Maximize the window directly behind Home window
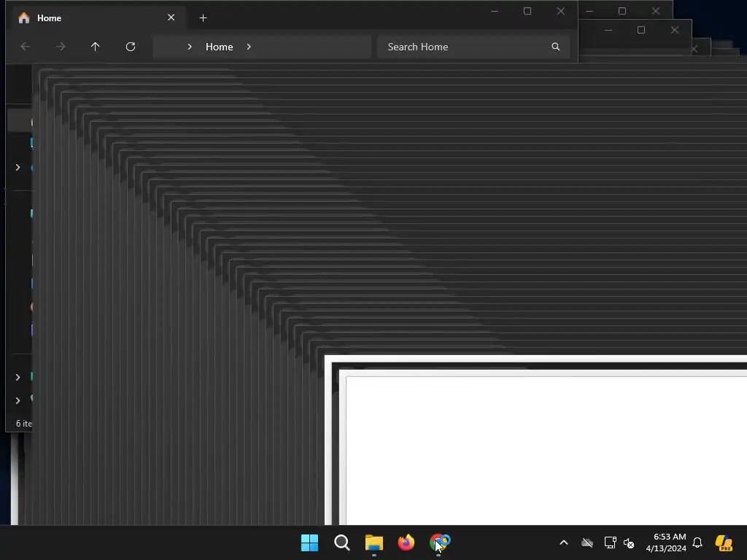The width and height of the screenshot is (747, 560). pyautogui.click(x=622, y=11)
